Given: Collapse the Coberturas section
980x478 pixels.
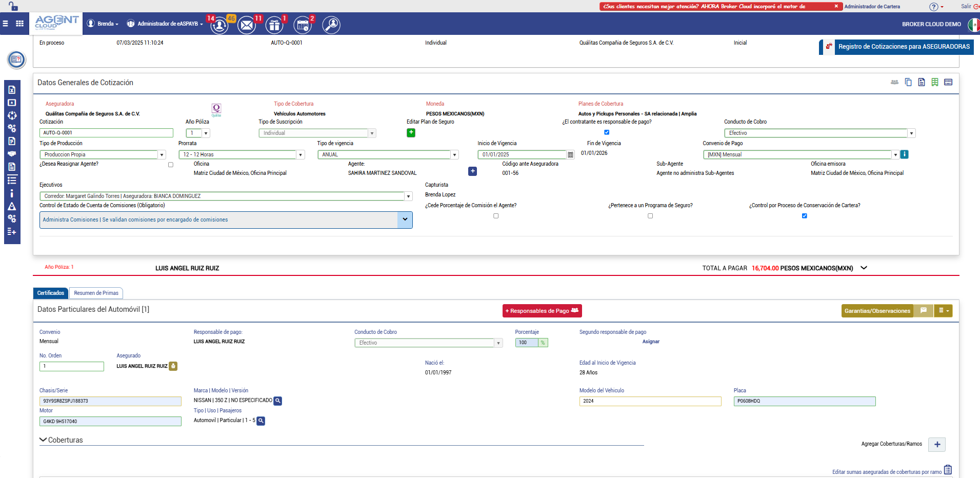Looking at the screenshot, I should (43, 440).
